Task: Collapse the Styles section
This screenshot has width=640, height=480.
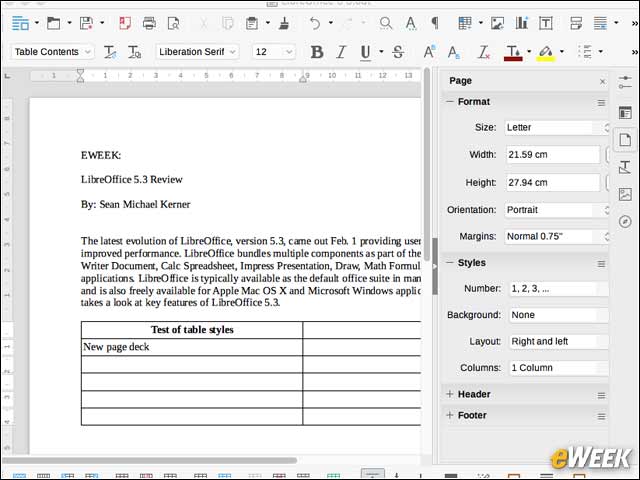Action: [450, 262]
